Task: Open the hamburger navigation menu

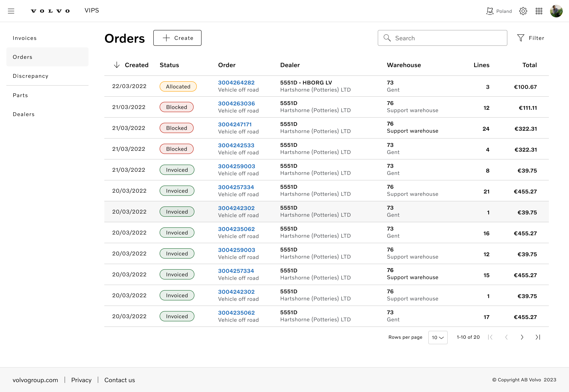Action: tap(11, 11)
